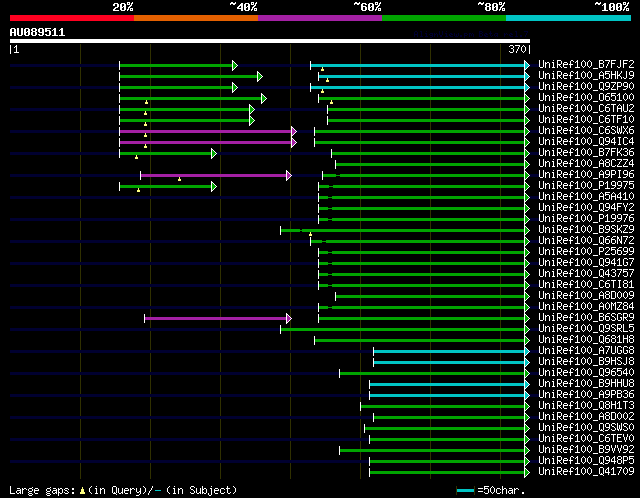Click the UniRef100_A8CZZ4 text
The image size is (640, 498).
586,164
